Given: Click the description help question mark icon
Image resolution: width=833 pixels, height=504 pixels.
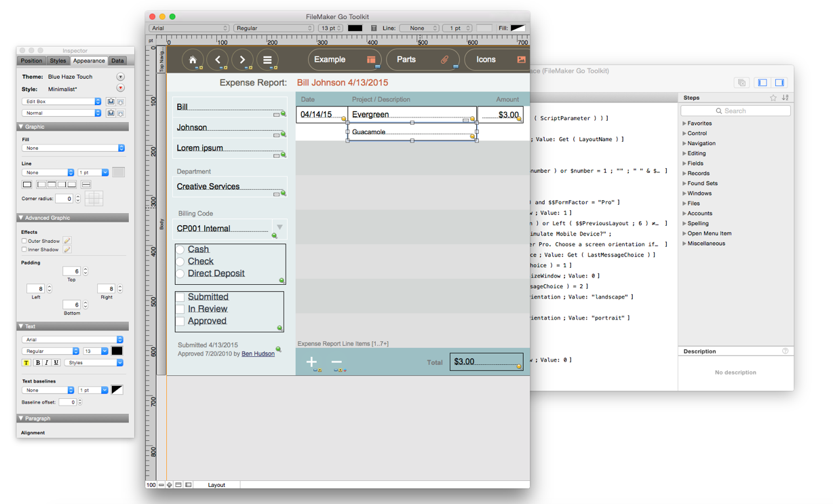Looking at the screenshot, I should coord(786,351).
